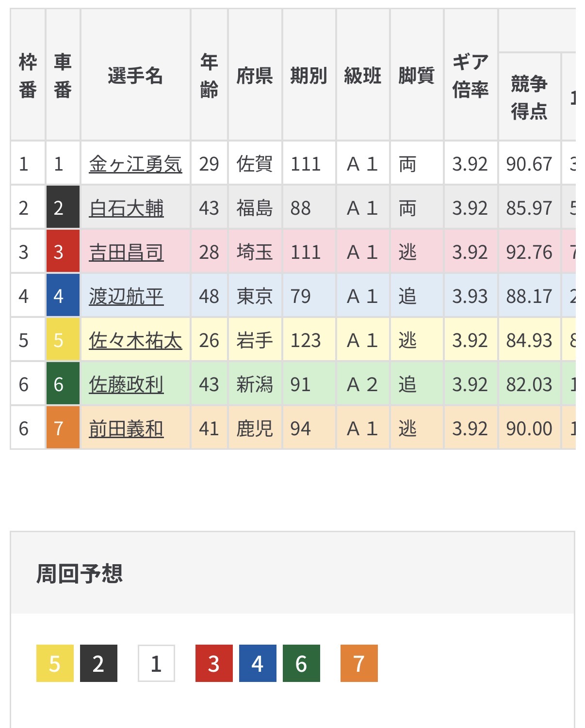Screen dimensions: 585x728
Task: Open rider 白石大輔 profile link
Action: (x=126, y=208)
